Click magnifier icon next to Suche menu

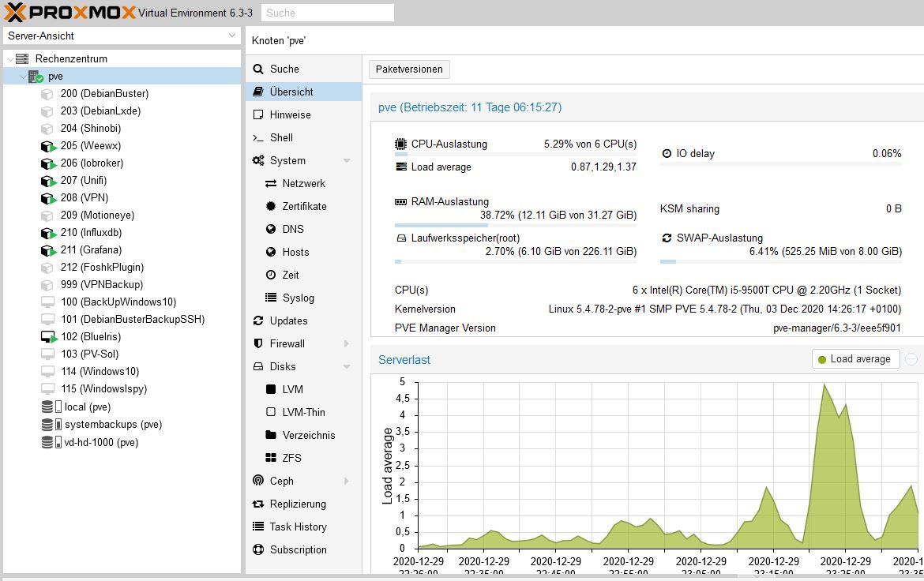coord(258,69)
